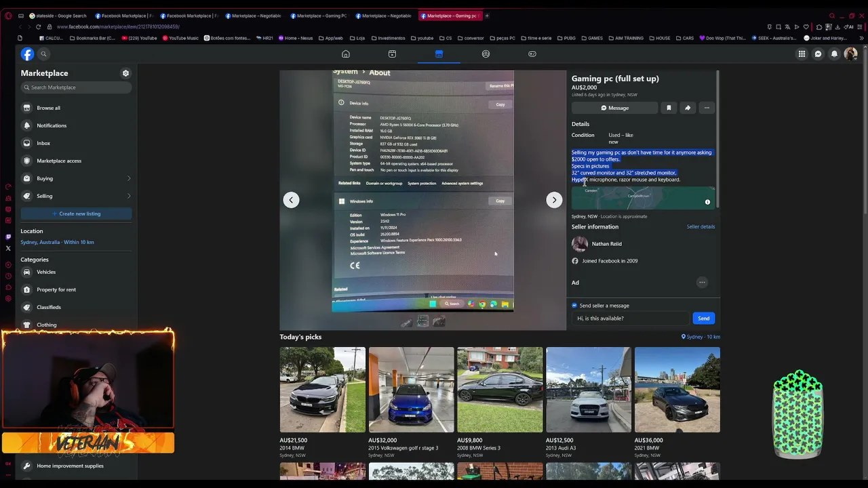Open Marketplace settings gear
Viewport: 868px width, 488px height.
click(x=125, y=73)
